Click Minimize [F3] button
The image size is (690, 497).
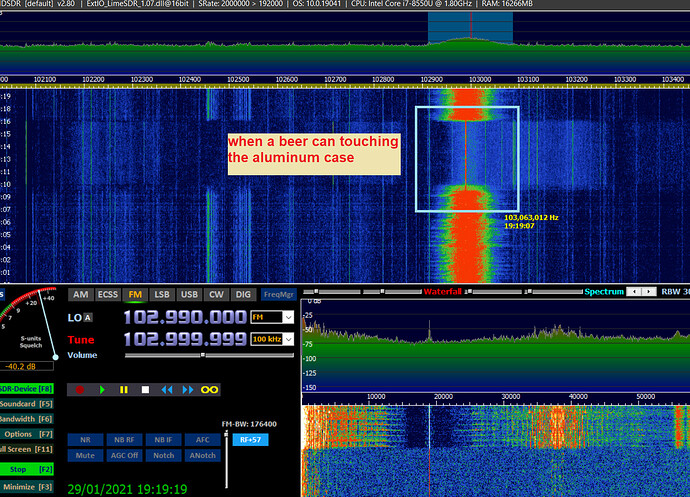pyautogui.click(x=26, y=487)
